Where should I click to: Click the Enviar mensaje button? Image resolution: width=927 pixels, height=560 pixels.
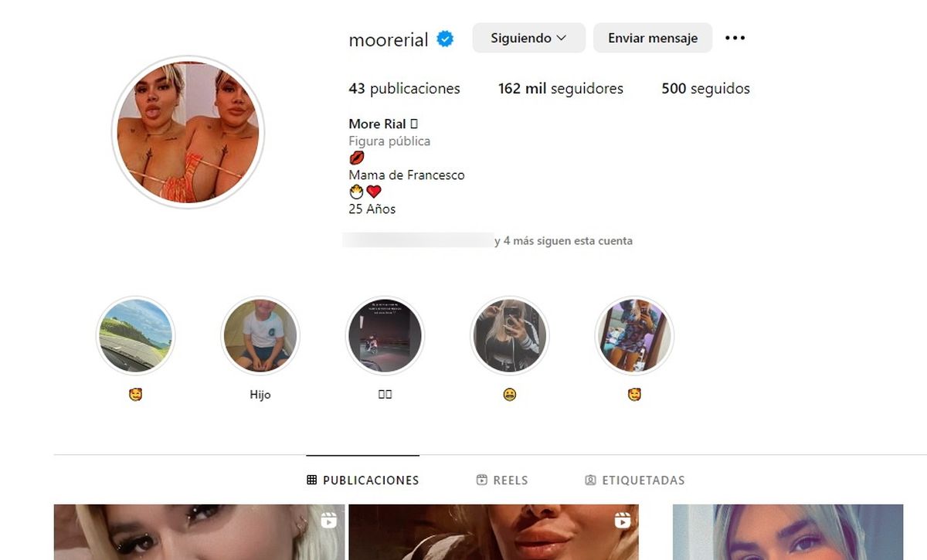(x=653, y=38)
